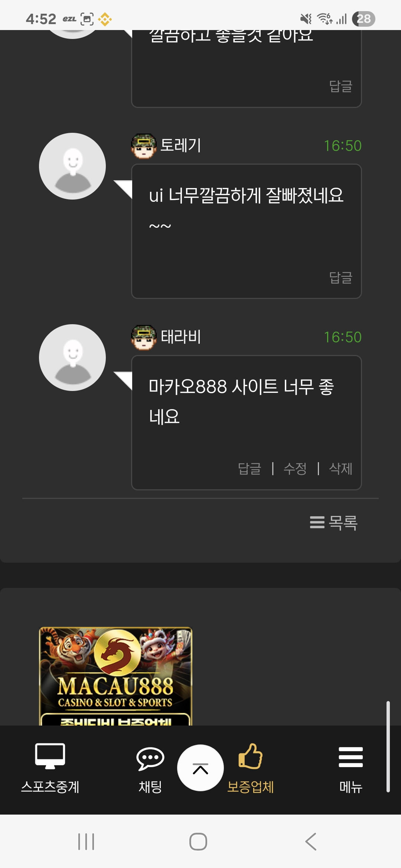
Task: Click the vertical scrollbar on right edge
Action: click(x=388, y=747)
